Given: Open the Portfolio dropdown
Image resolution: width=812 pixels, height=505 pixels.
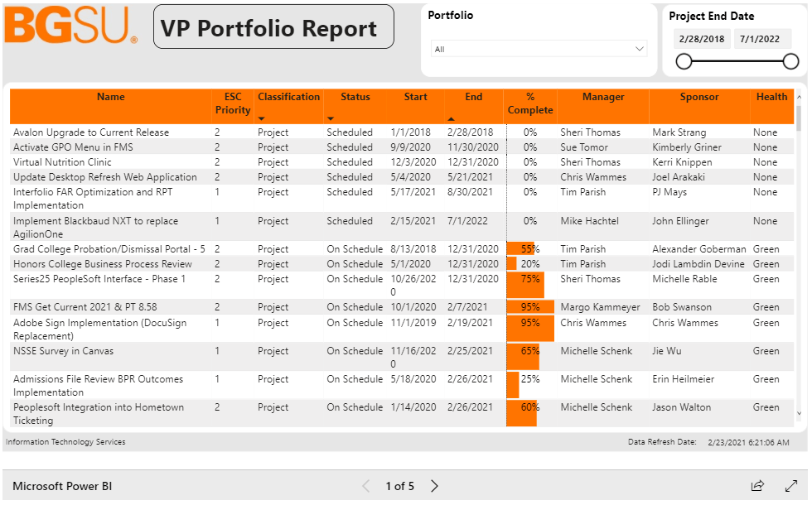Looking at the screenshot, I should coord(539,49).
